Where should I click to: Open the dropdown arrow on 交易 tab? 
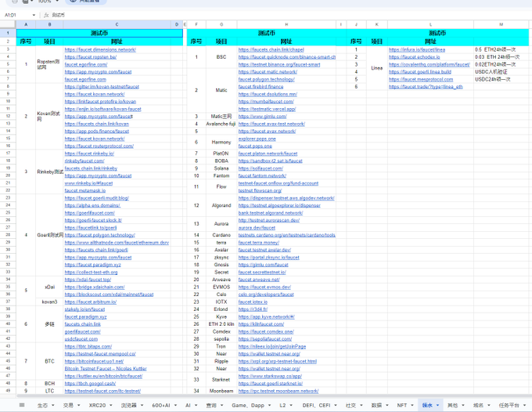(79, 405)
